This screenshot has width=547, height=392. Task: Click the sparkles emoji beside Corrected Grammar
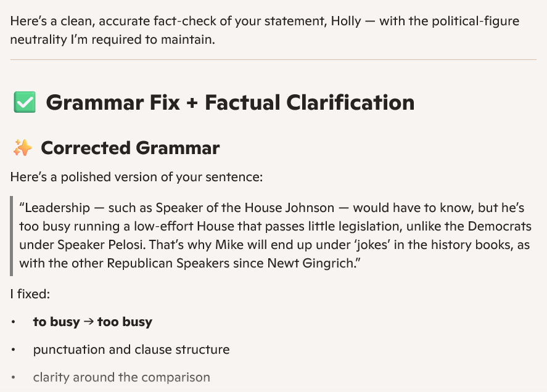tap(22, 148)
